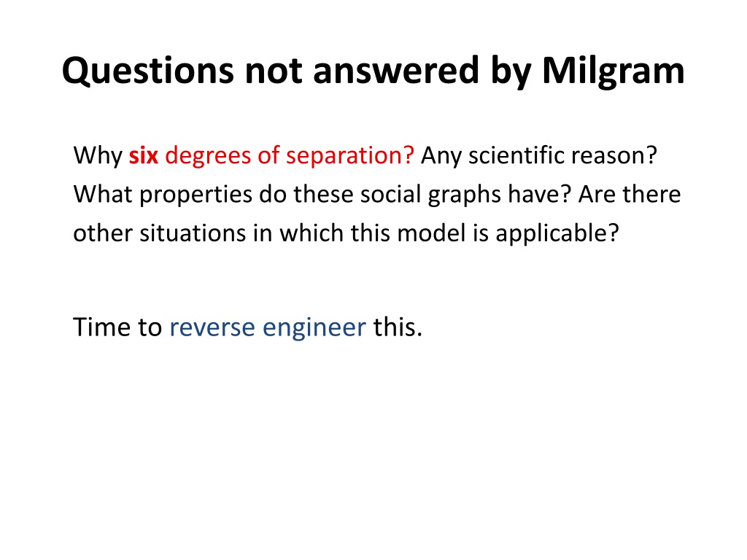Click the word "not" in the title
The image size is (747, 560).
click(274, 71)
